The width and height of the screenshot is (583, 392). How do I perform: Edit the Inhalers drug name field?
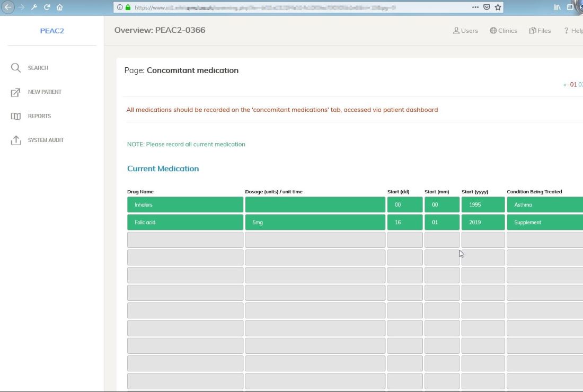[185, 204]
